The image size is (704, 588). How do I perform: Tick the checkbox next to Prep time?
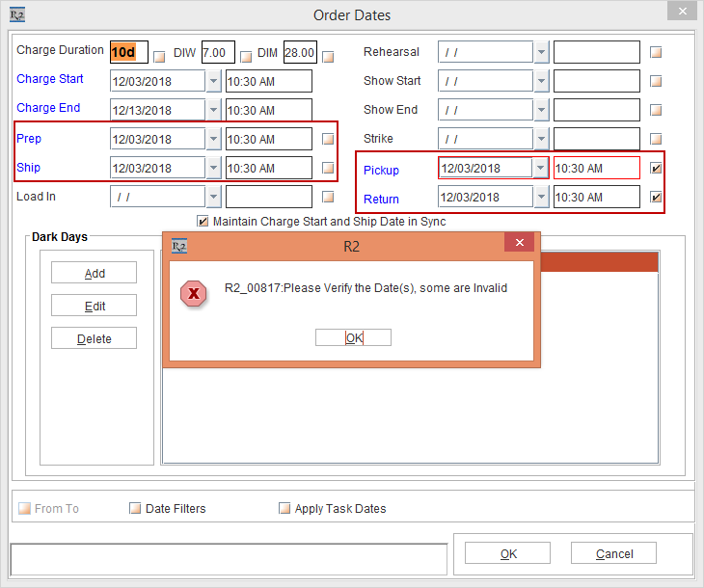pyautogui.click(x=328, y=139)
